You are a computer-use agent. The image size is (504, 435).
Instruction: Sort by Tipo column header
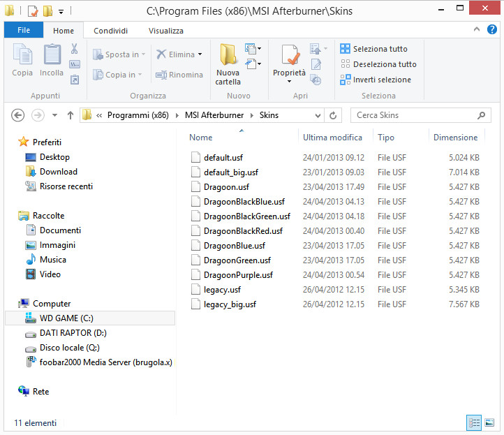pyautogui.click(x=386, y=138)
